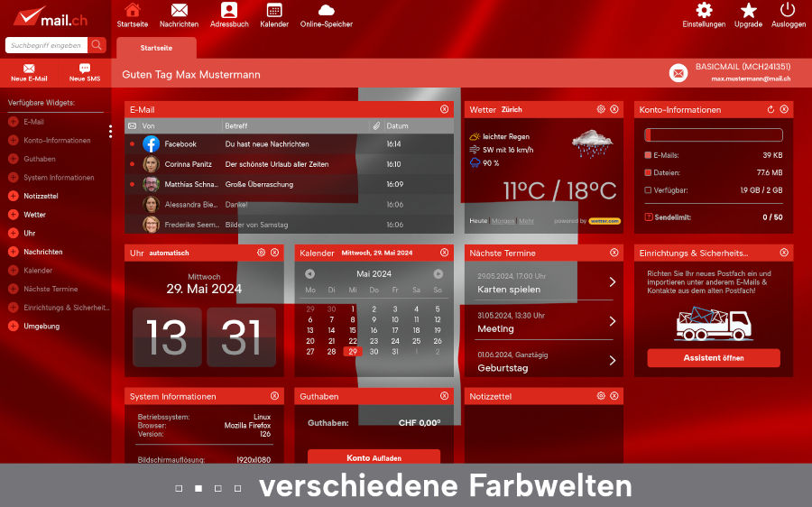The width and height of the screenshot is (812, 507).
Task: Toggle the Umgebung widget in the sidebar list
Action: click(14, 327)
